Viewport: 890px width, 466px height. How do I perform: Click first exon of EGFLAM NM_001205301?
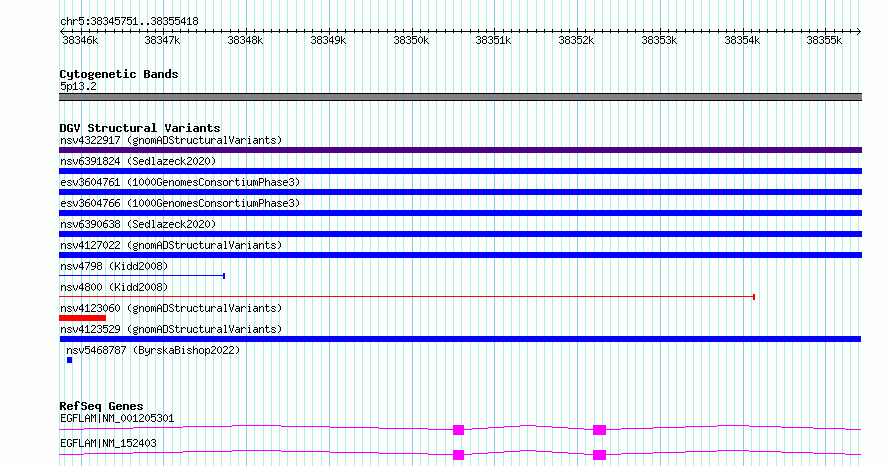pyautogui.click(x=459, y=430)
